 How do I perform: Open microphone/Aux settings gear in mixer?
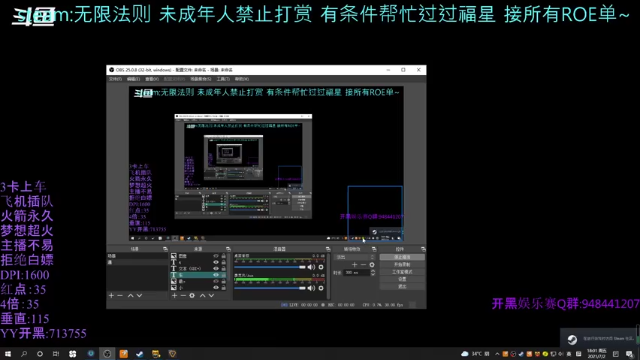point(321,288)
